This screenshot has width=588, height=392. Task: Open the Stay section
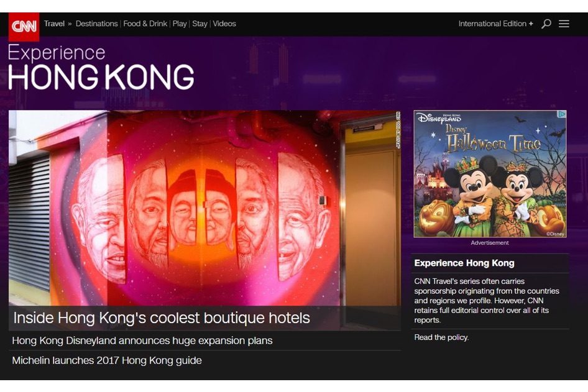tap(200, 24)
